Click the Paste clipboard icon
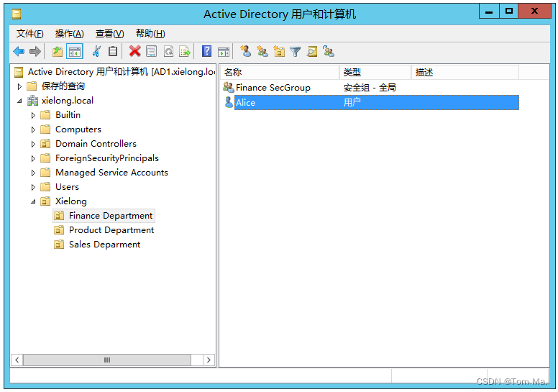558x392 pixels. [x=113, y=51]
